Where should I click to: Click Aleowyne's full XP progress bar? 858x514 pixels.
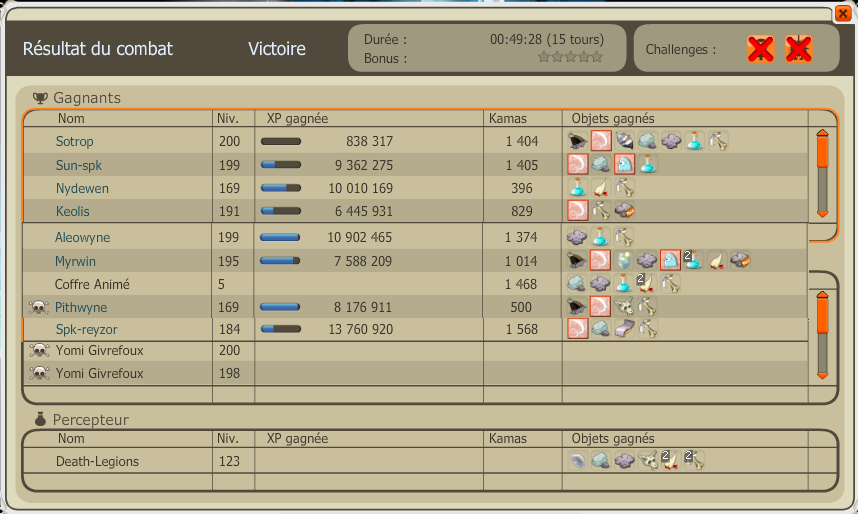tap(280, 237)
